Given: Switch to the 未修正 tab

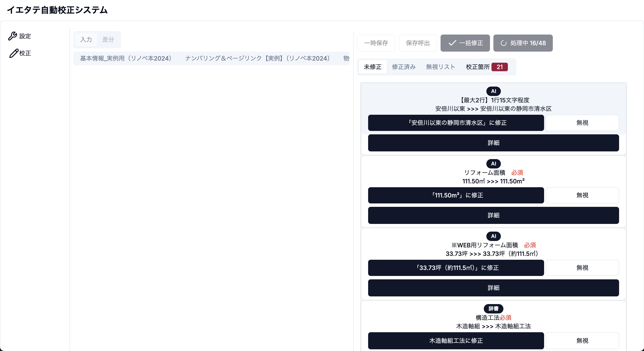Looking at the screenshot, I should click(373, 67).
